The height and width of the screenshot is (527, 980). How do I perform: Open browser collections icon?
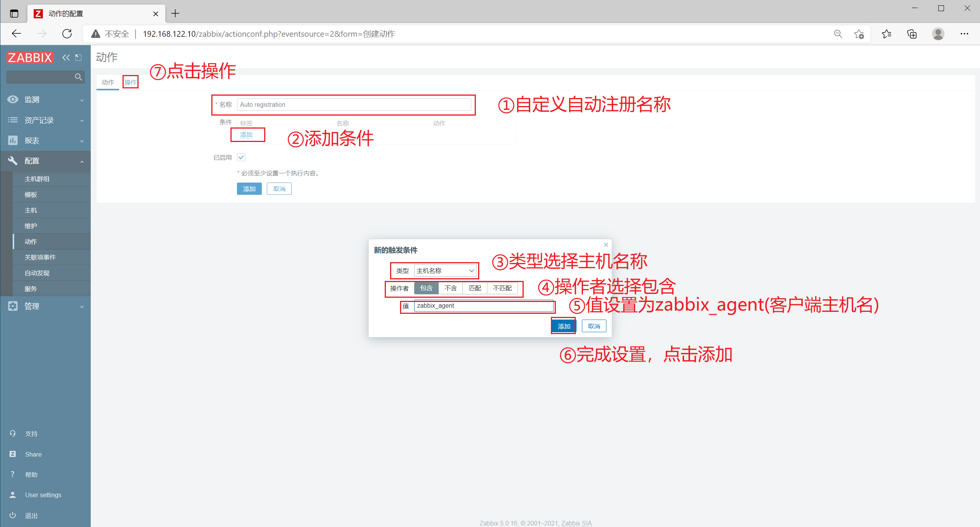[912, 34]
